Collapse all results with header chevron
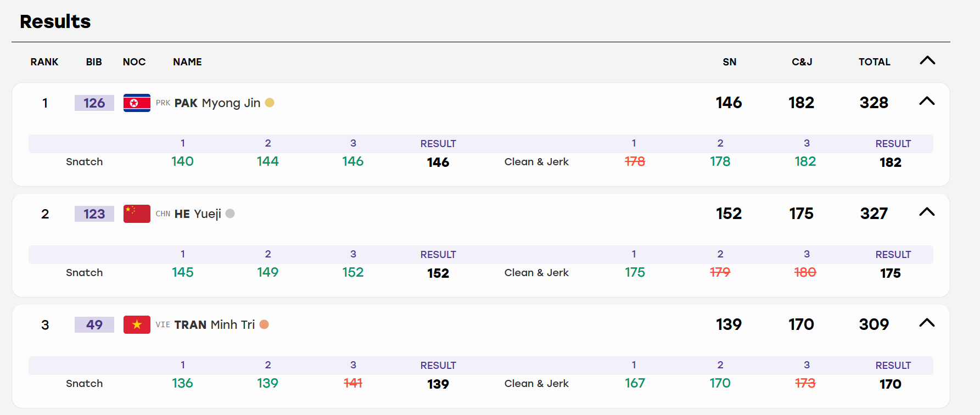 [x=927, y=60]
